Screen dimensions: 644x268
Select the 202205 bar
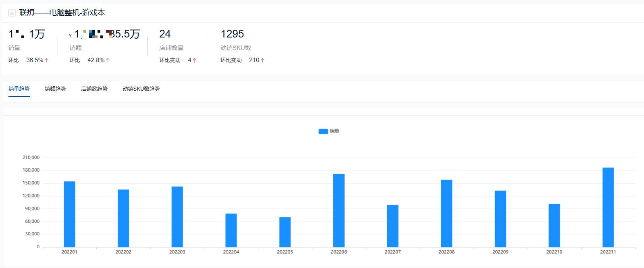(285, 232)
